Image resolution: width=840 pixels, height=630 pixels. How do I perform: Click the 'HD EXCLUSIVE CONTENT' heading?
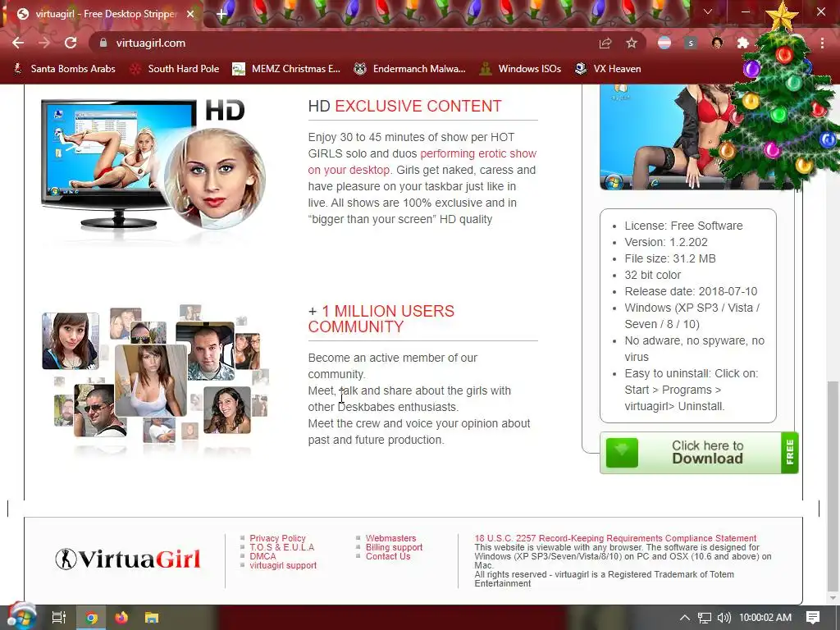tap(405, 106)
